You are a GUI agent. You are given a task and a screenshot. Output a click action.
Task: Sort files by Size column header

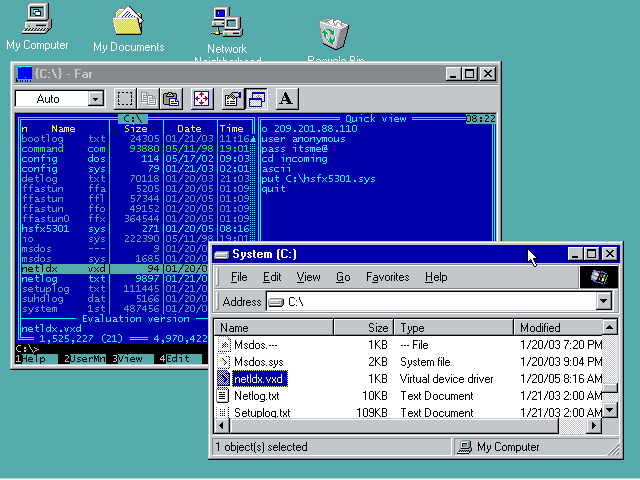click(x=364, y=328)
